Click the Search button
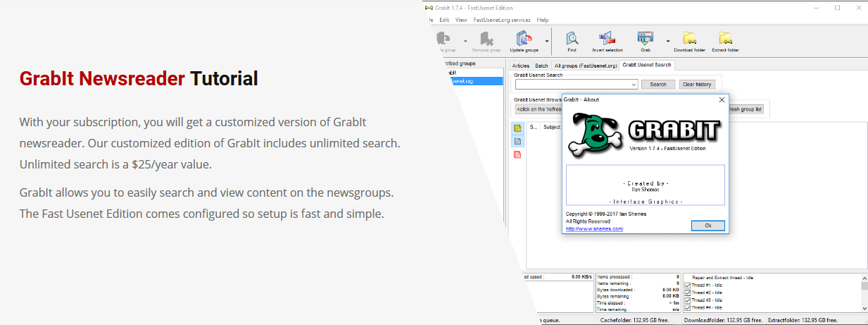This screenshot has height=325, width=868. [x=658, y=85]
